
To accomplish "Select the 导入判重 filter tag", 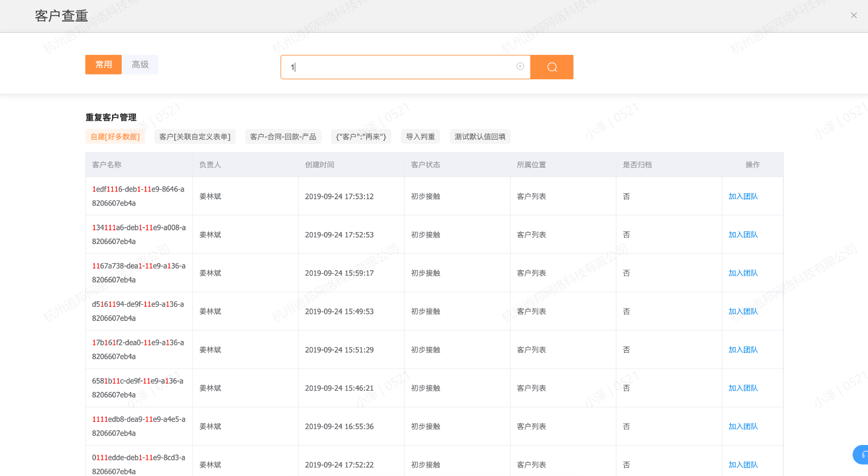I will [x=421, y=137].
